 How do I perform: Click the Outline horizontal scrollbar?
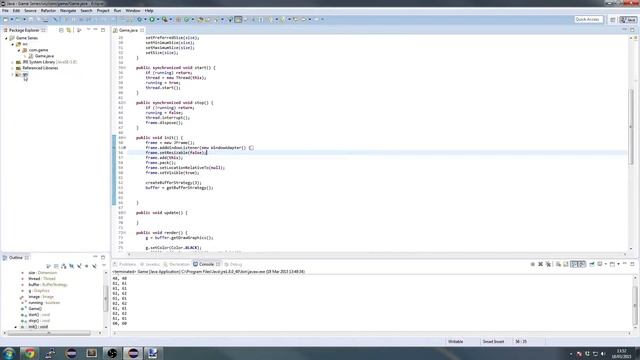tap(49, 333)
